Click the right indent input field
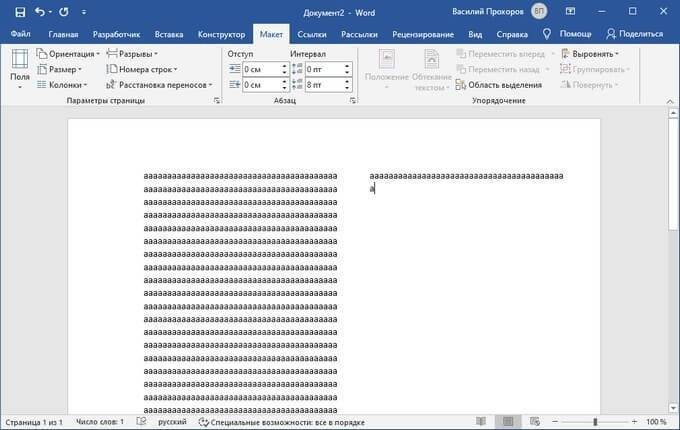The height and width of the screenshot is (430, 680). (x=262, y=85)
